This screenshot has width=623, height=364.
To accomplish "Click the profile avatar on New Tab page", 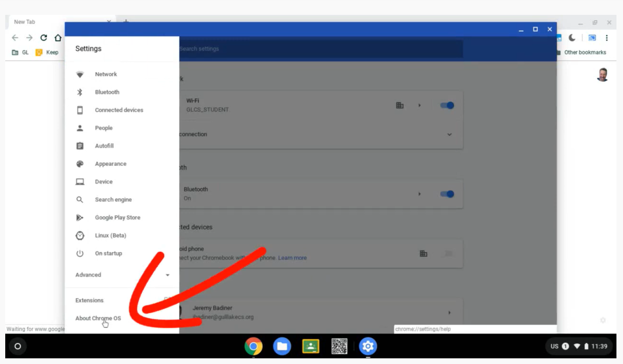I will tap(602, 75).
